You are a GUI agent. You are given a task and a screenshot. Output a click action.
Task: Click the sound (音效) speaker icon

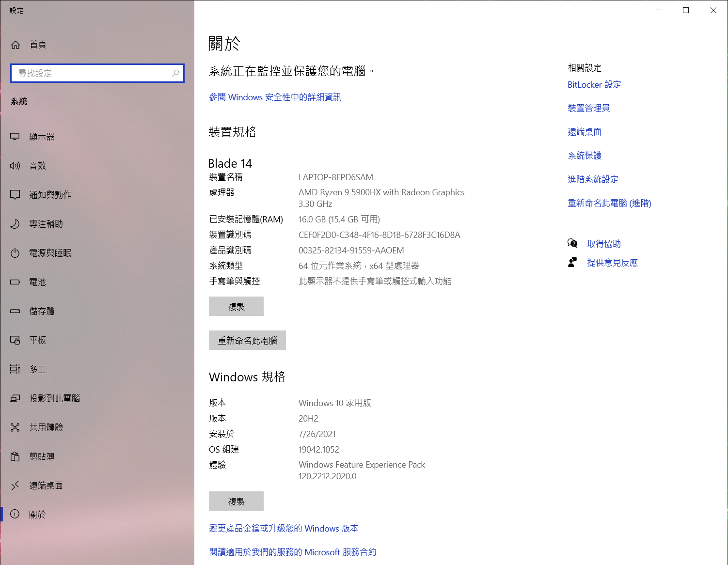click(15, 166)
